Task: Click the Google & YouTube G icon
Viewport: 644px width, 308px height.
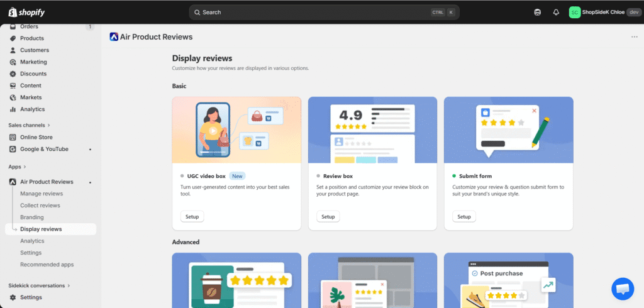Action: pyautogui.click(x=13, y=149)
